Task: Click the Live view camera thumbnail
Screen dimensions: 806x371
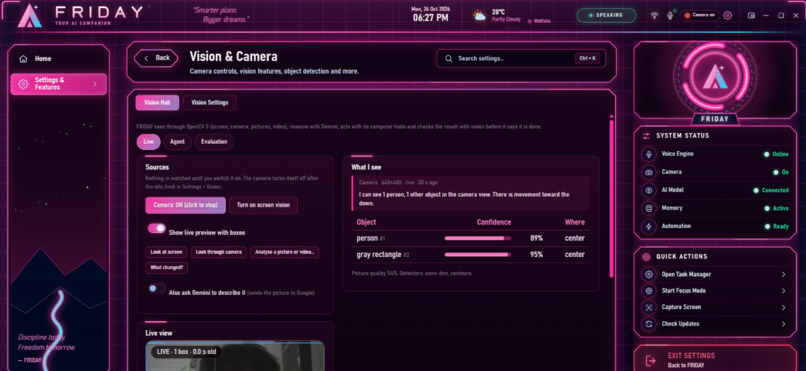Action: click(235, 356)
